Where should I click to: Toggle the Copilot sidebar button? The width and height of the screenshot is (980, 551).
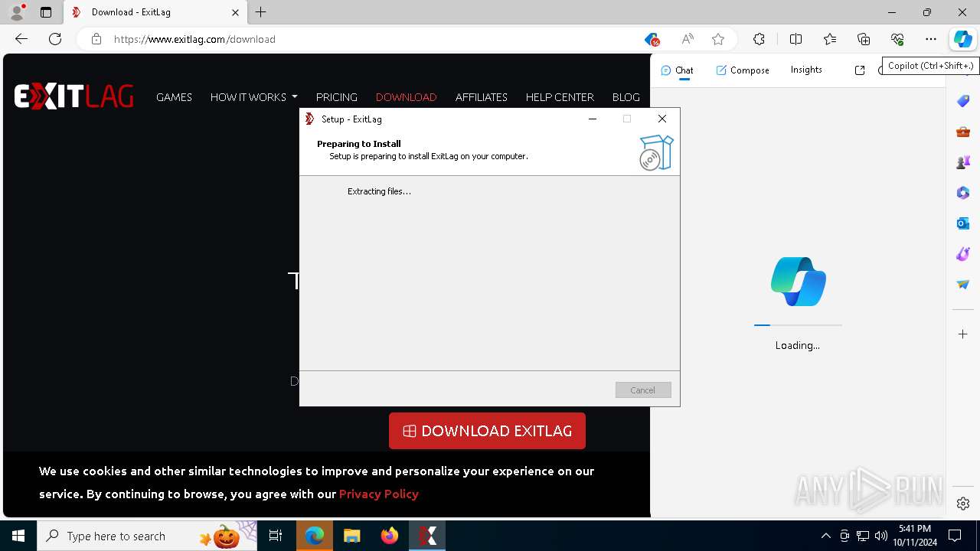(x=962, y=39)
